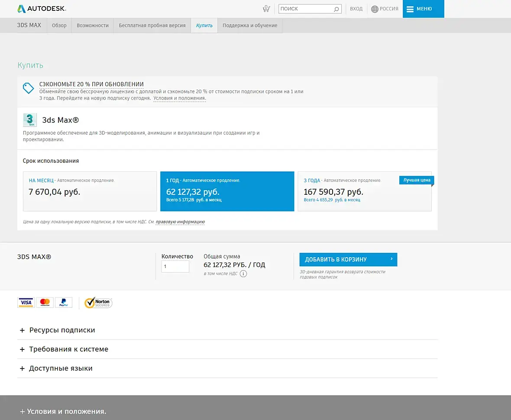Click the Лучшая цена badge
The width and height of the screenshot is (511, 420).
(417, 180)
